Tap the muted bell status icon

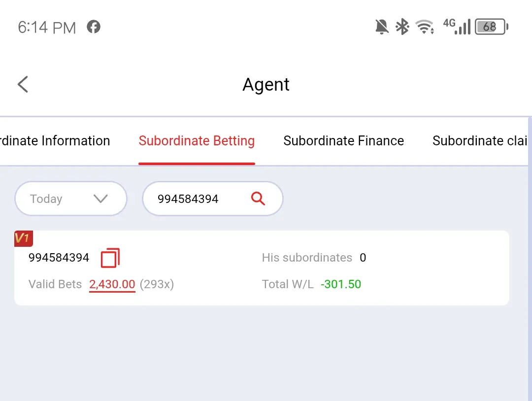click(382, 27)
